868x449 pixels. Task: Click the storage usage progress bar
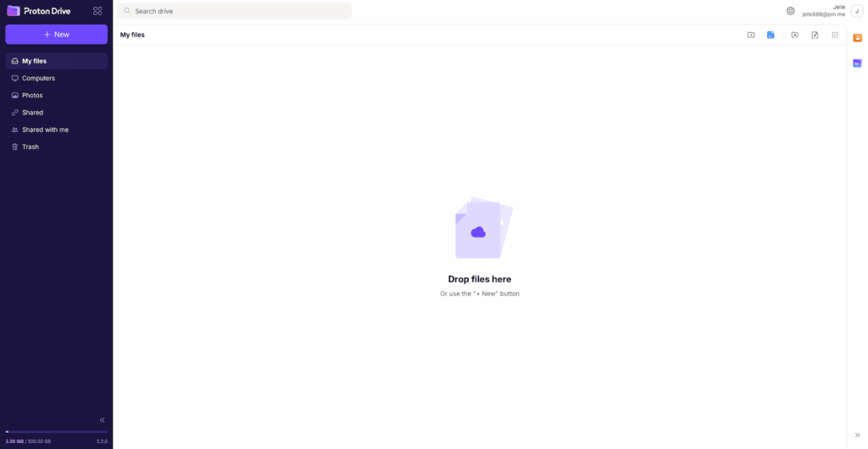56,431
